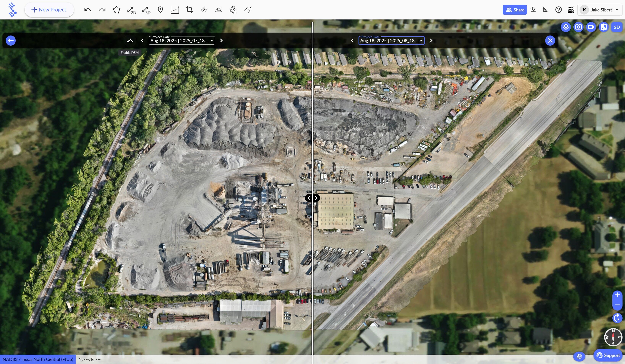Click the NAD83 / Texas North Central coordinate system
Image resolution: width=625 pixels, height=364 pixels.
tap(38, 359)
